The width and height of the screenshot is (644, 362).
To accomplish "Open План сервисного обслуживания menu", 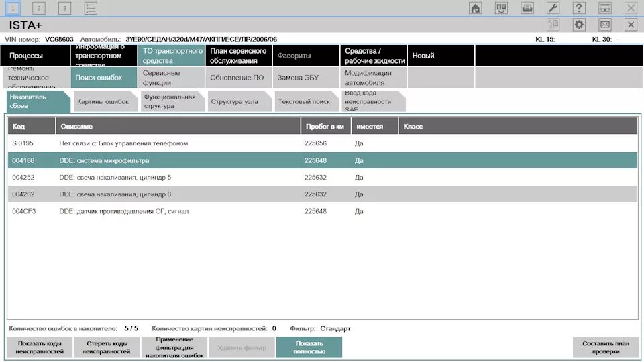I will pos(239,56).
